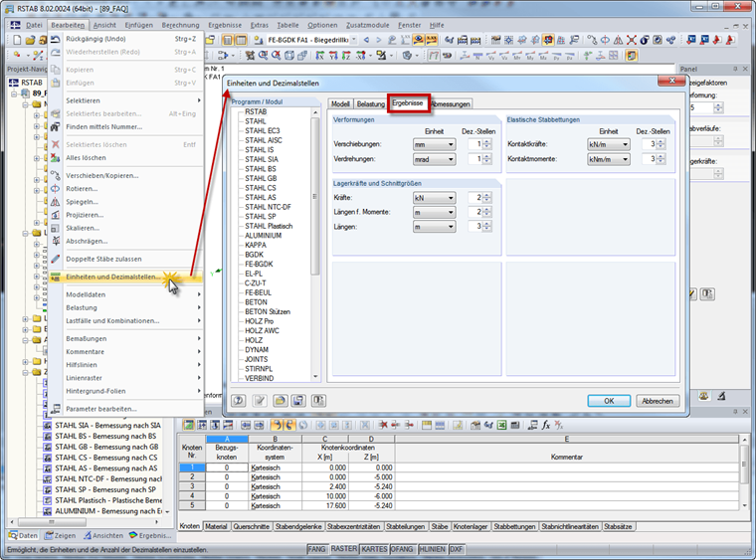Click the blue left-arrow table navigation icon
The width and height of the screenshot is (756, 560).
point(246,425)
